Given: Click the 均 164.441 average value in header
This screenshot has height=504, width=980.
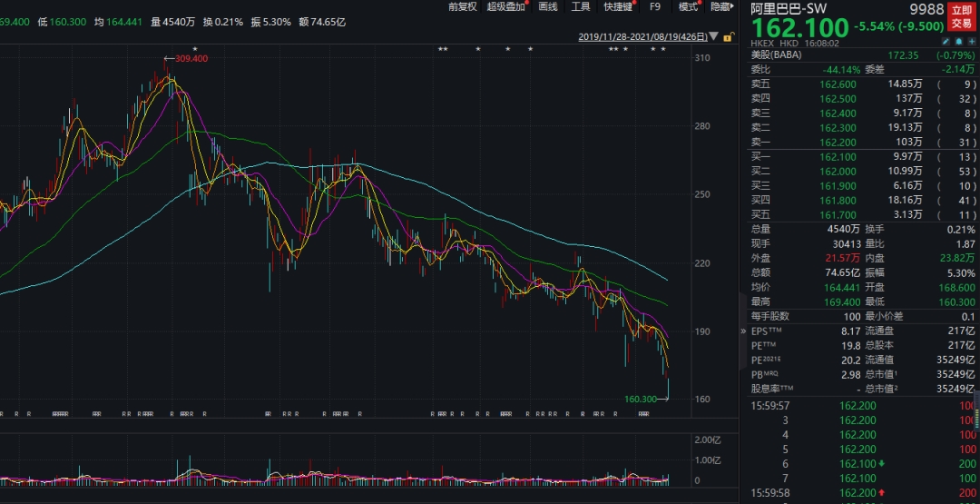Looking at the screenshot, I should 118,22.
